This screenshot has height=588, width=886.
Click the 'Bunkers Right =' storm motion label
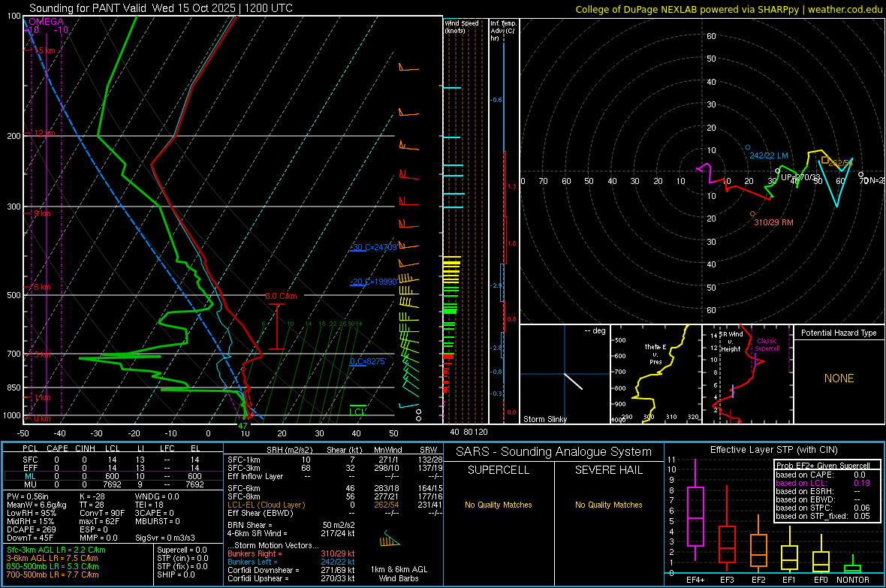[x=255, y=553]
